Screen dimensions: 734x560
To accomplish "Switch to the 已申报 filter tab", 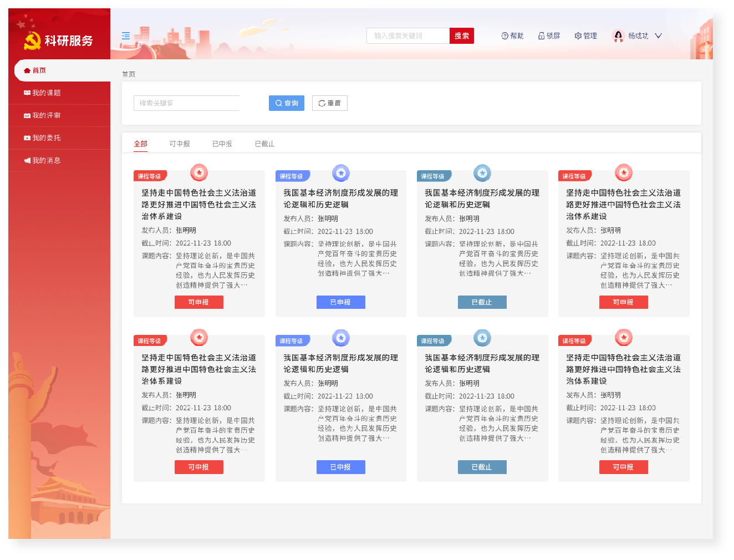I will pos(222,143).
